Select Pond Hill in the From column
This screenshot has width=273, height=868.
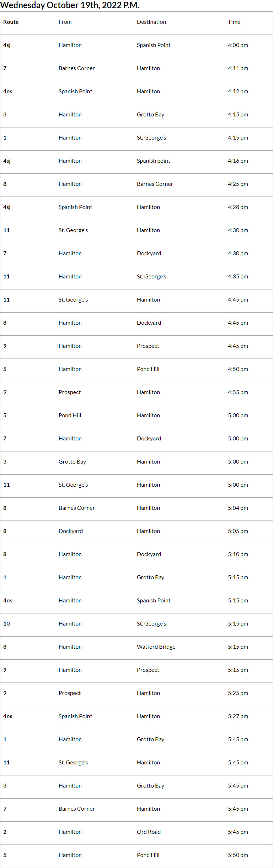click(x=70, y=415)
